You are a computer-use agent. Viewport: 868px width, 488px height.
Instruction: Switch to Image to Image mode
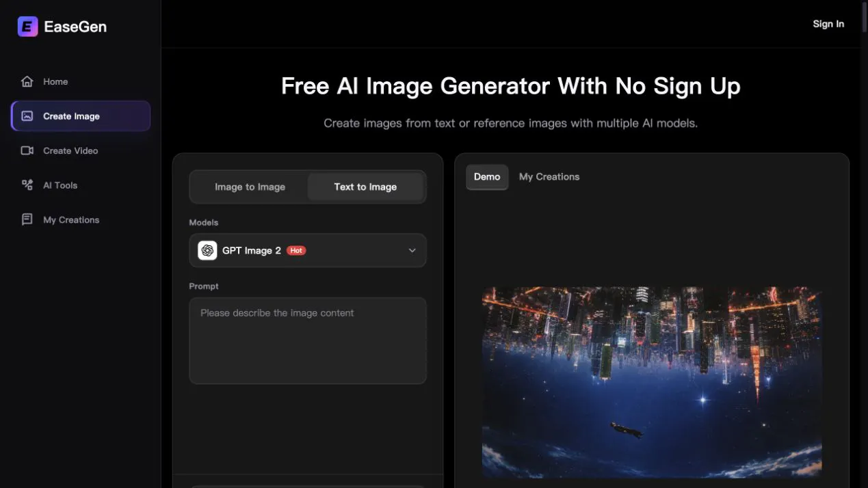click(x=250, y=187)
